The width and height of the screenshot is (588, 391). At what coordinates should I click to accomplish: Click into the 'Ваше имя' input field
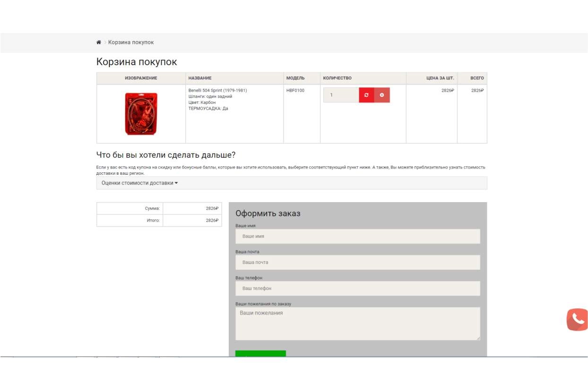[x=358, y=236]
